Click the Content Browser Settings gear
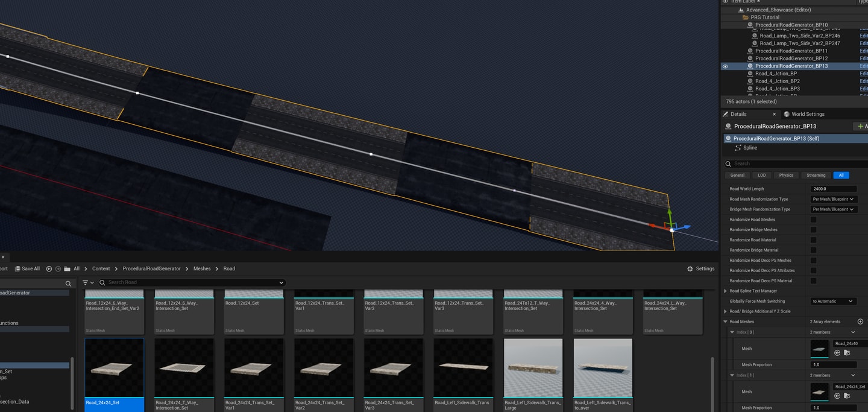The width and height of the screenshot is (868, 412). (x=690, y=268)
